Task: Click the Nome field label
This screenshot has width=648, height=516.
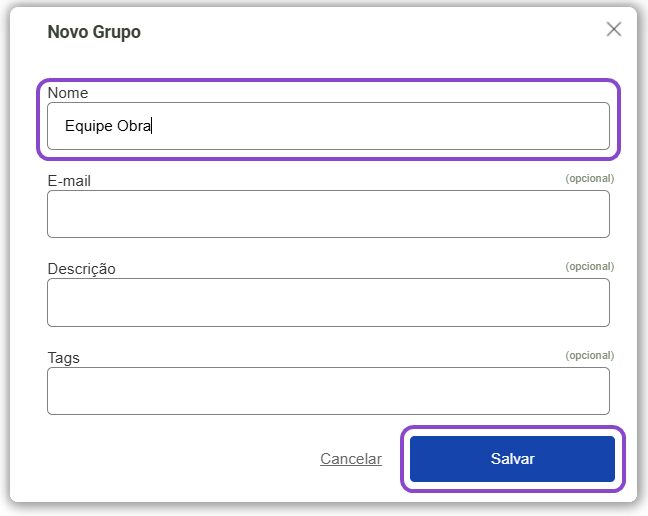Action: click(68, 93)
